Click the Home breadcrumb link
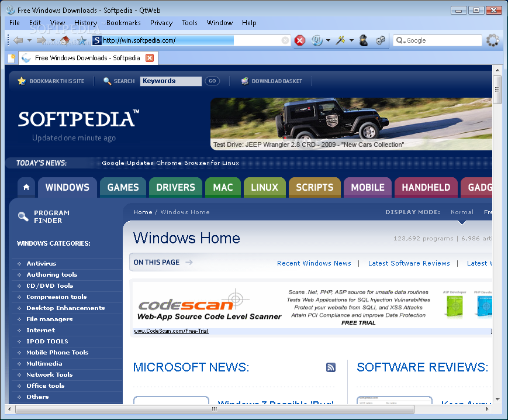This screenshot has height=420, width=508. pos(143,212)
